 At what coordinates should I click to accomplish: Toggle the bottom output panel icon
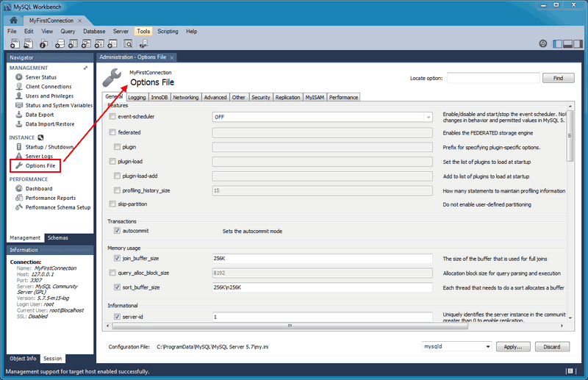[x=567, y=44]
